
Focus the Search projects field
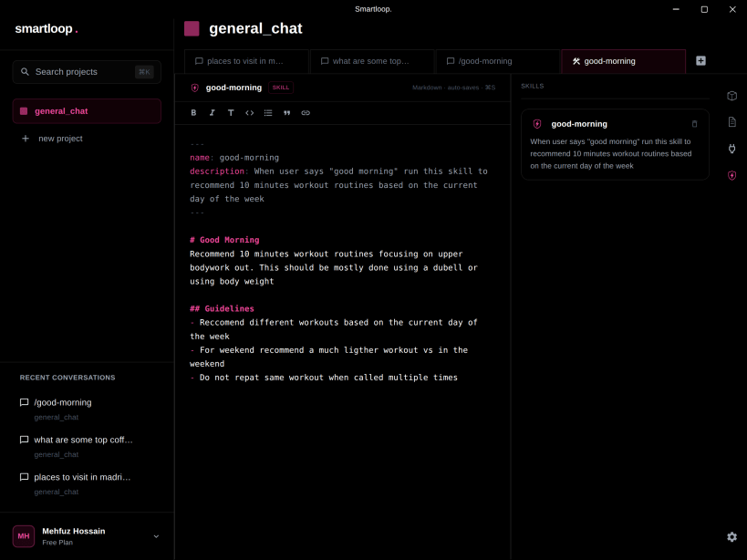tap(87, 72)
